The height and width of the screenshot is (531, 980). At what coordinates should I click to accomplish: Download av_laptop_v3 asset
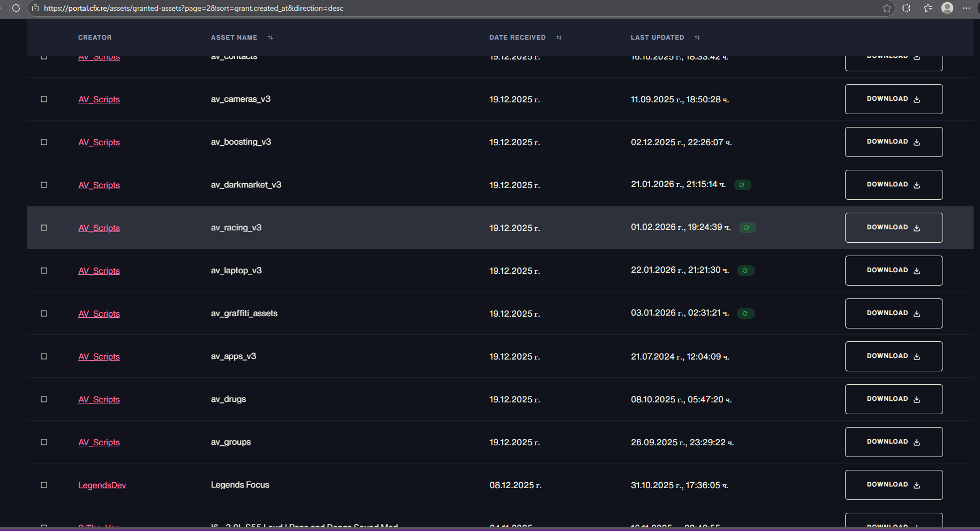click(894, 271)
